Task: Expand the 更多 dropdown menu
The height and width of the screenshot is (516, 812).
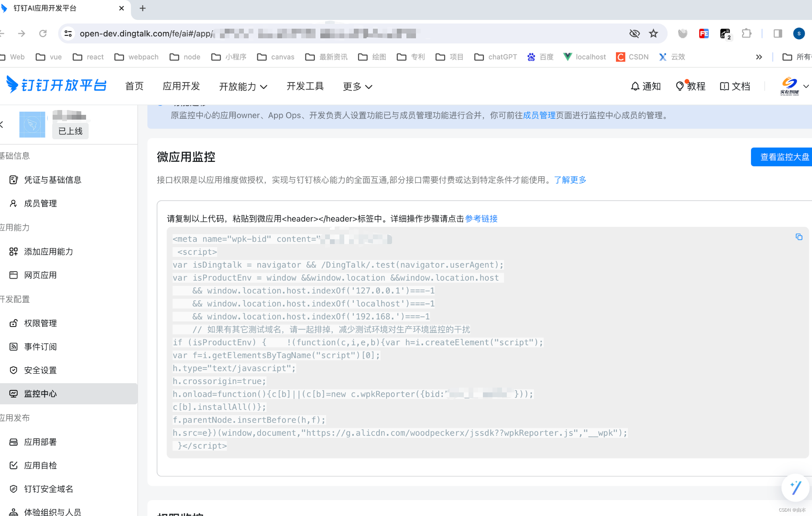Action: pyautogui.click(x=358, y=87)
